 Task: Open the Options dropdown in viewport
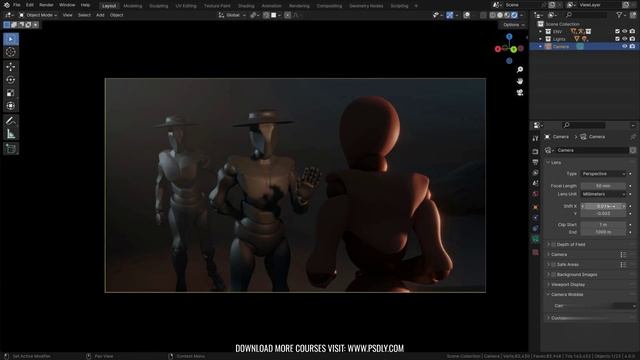[513, 25]
